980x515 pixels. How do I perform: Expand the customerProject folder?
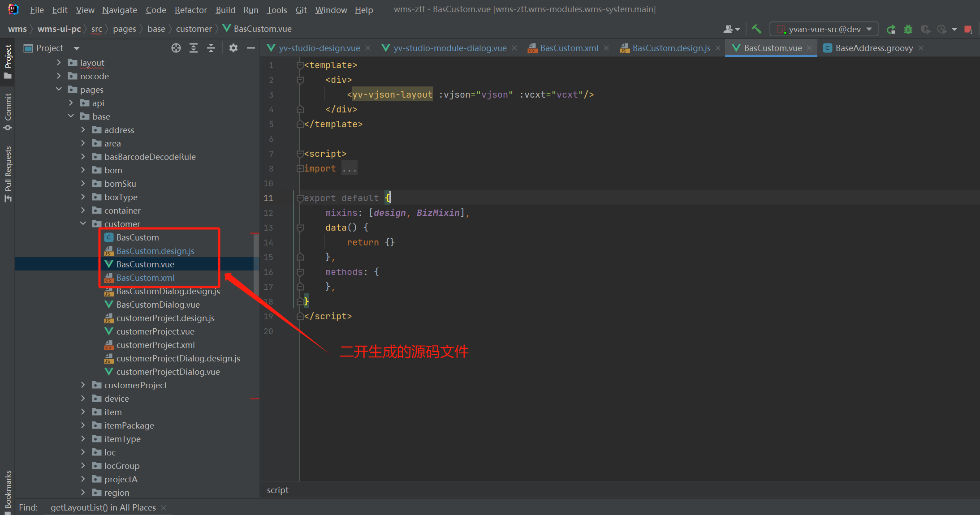tap(83, 385)
